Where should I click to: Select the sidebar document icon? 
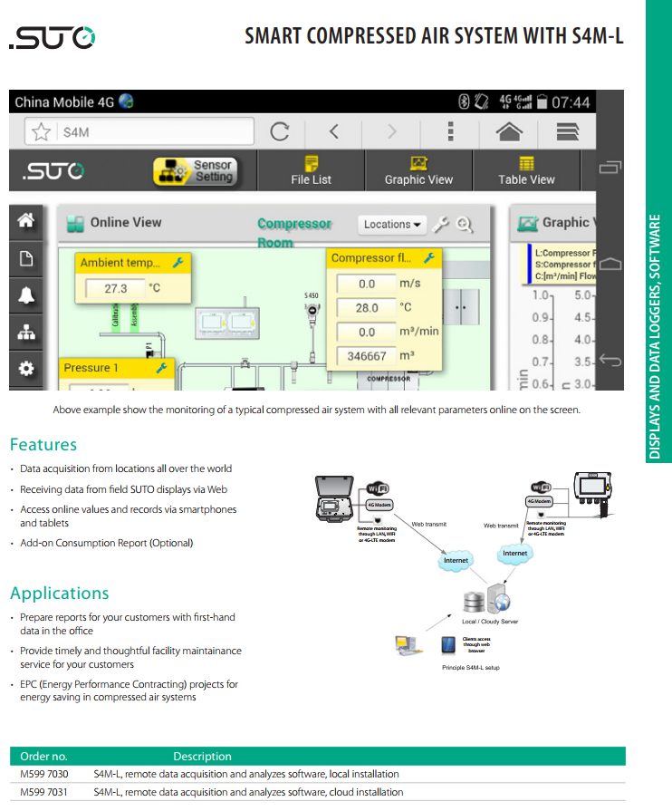(x=26, y=258)
